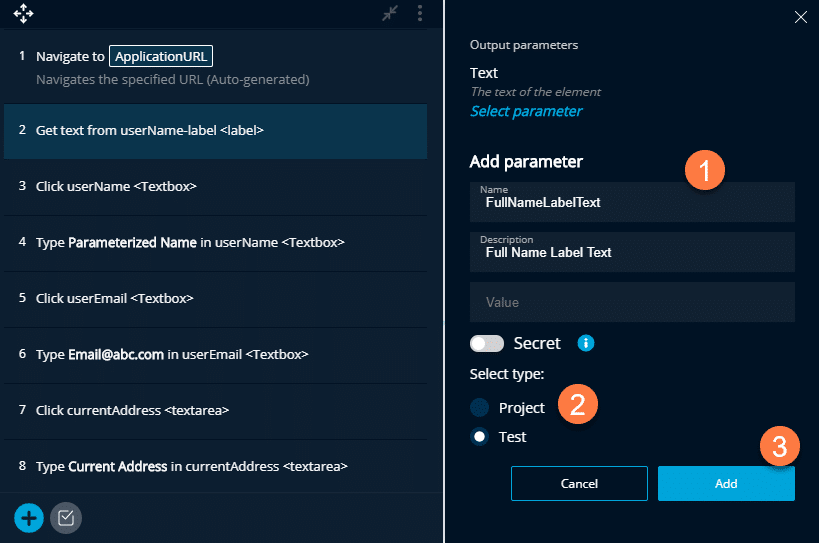Select step 6 Type Email@abc.com
The height and width of the screenshot is (543, 819).
215,355
